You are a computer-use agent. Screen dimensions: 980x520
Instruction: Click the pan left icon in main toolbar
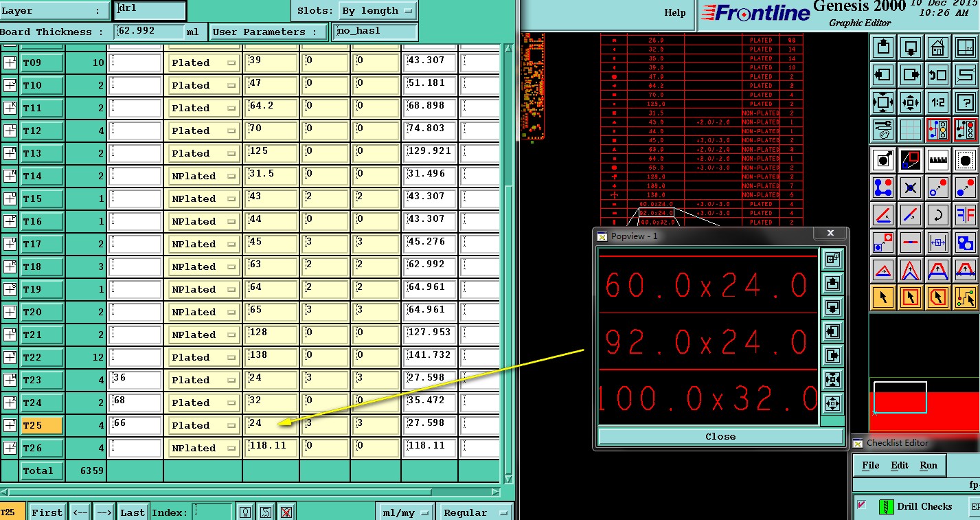[x=883, y=76]
